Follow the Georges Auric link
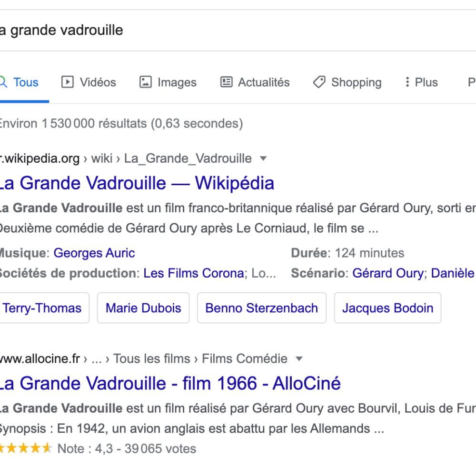476x476 pixels. pyautogui.click(x=94, y=253)
